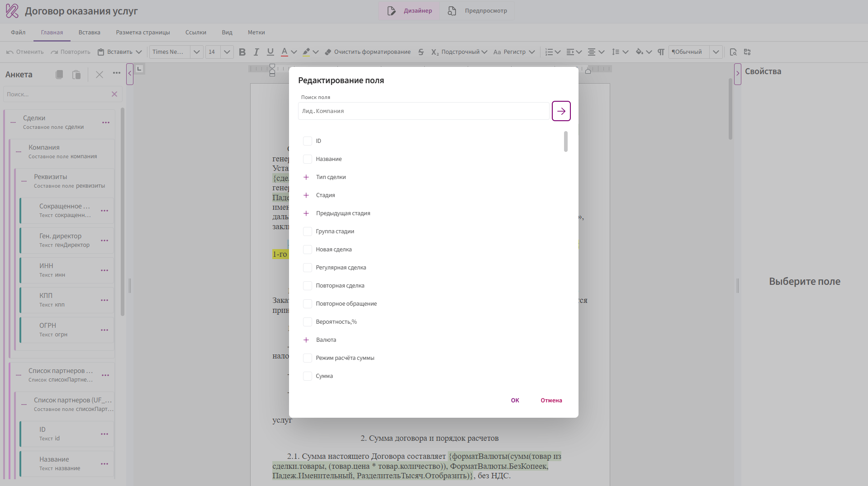Click the Bold formatting icon
The image size is (868, 486).
(x=242, y=52)
